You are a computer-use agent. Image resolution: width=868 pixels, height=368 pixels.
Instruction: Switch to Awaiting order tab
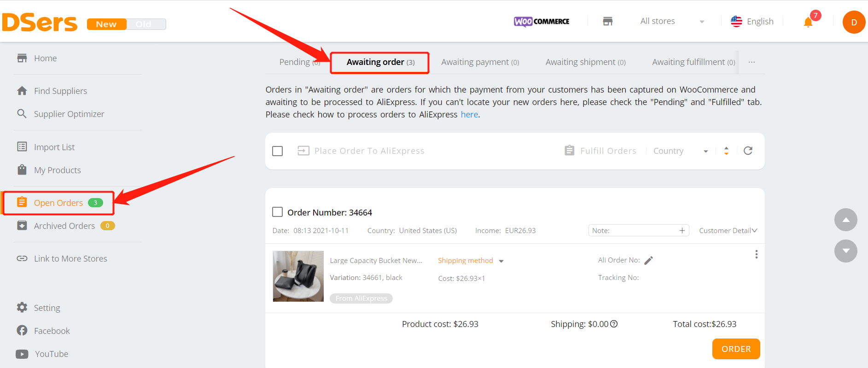[x=380, y=62]
